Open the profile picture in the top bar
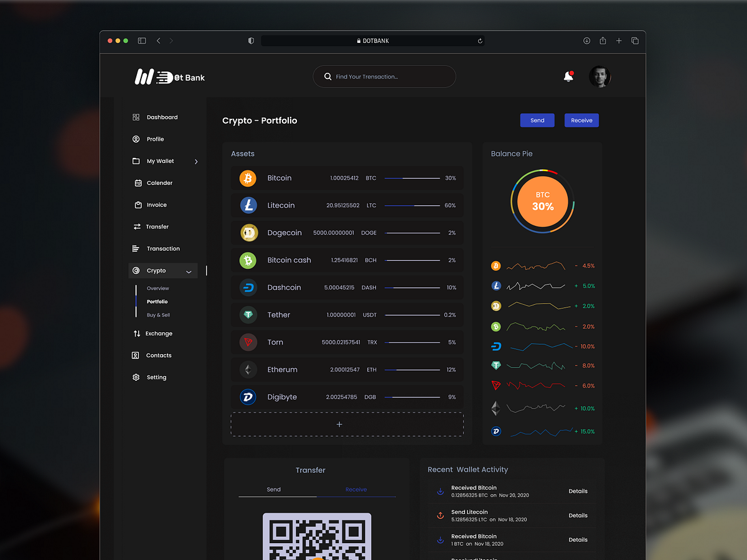 [599, 76]
